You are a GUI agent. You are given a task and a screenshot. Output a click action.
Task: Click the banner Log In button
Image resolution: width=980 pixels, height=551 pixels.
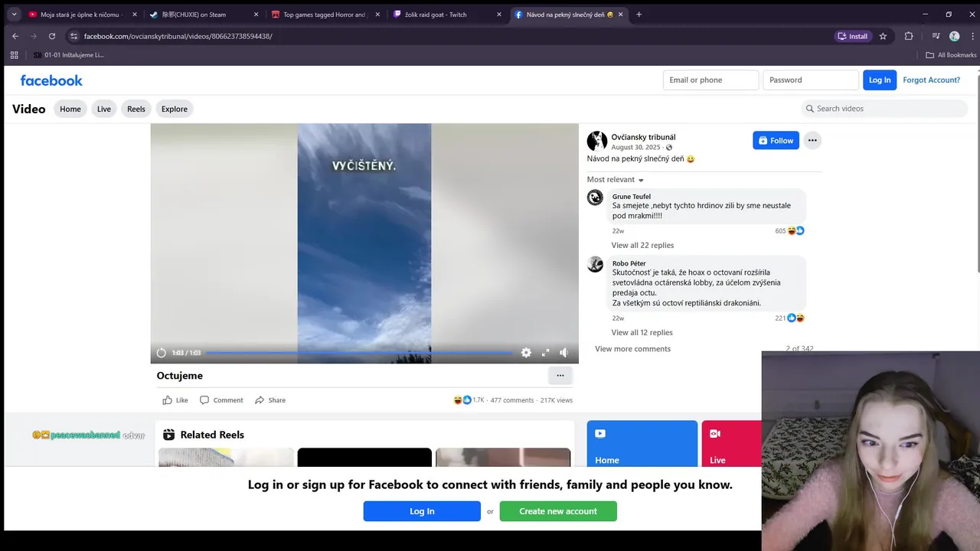(422, 511)
